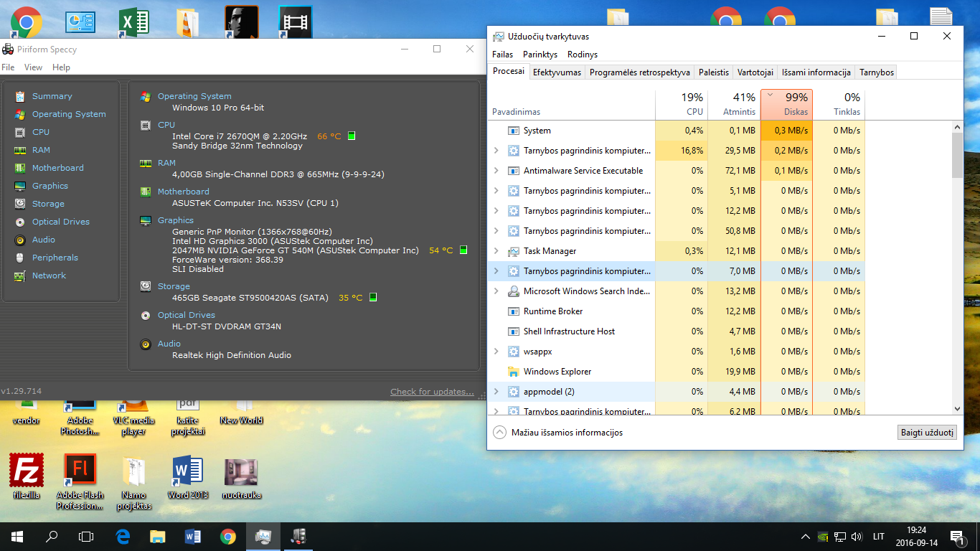The height and width of the screenshot is (551, 980).
Task: Open CPU section in Speccy sidebar
Action: (41, 132)
